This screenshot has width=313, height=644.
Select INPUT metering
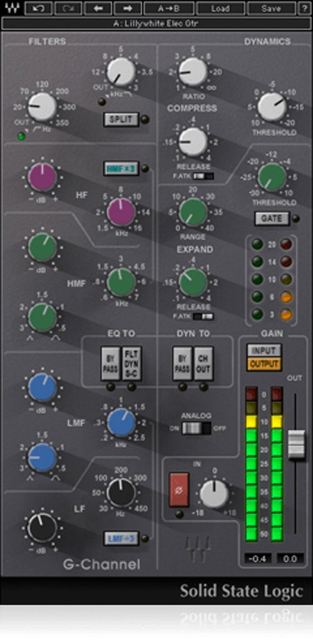point(264,350)
